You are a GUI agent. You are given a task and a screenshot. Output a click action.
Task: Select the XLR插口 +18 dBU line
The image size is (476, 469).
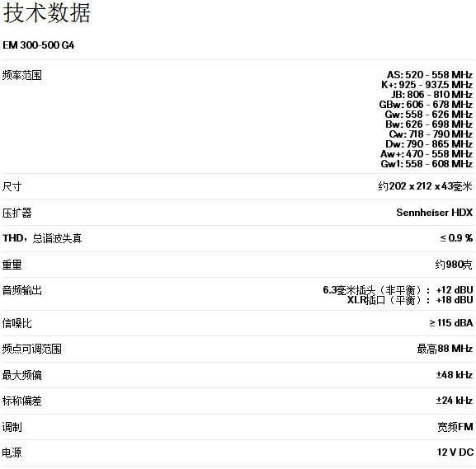[410, 300]
